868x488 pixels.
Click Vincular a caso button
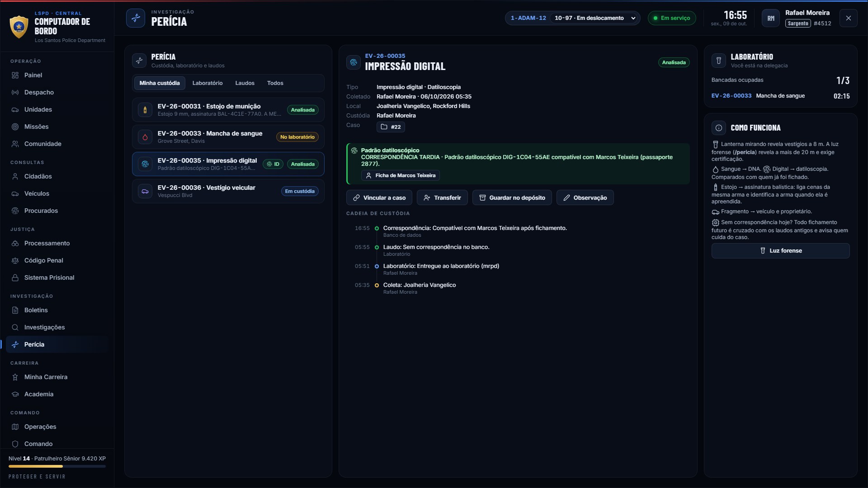[379, 198]
